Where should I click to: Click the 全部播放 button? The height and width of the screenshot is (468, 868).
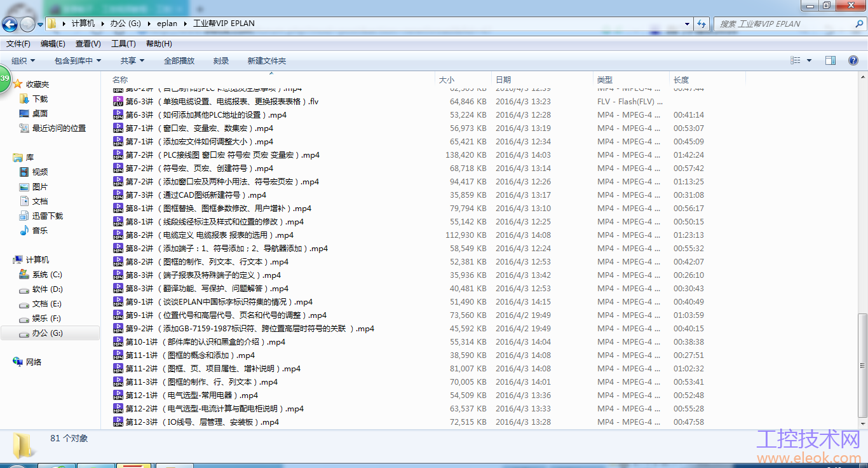pyautogui.click(x=179, y=60)
